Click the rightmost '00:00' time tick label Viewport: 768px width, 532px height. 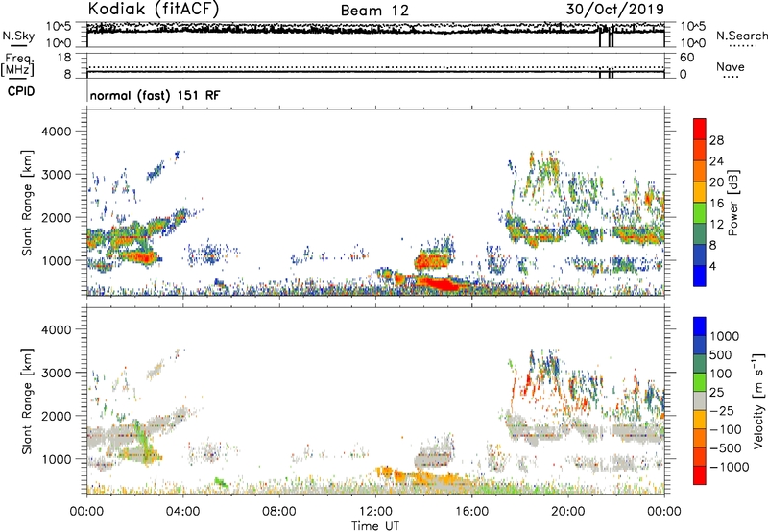pyautogui.click(x=664, y=512)
